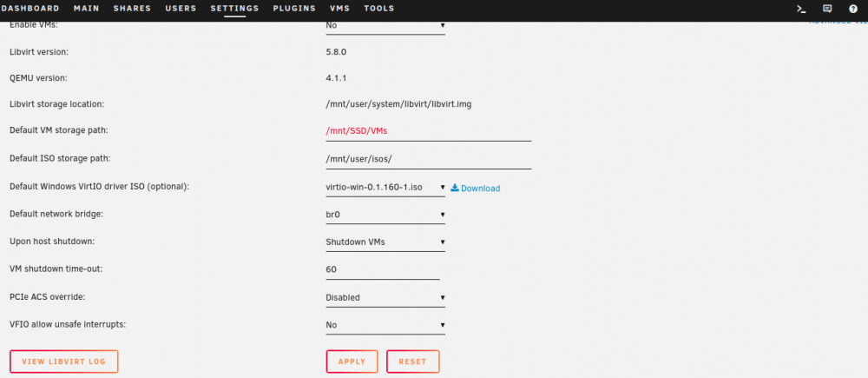Screen dimensions: 868x378
Task: Click the View Libvirt Log button
Action: point(64,361)
